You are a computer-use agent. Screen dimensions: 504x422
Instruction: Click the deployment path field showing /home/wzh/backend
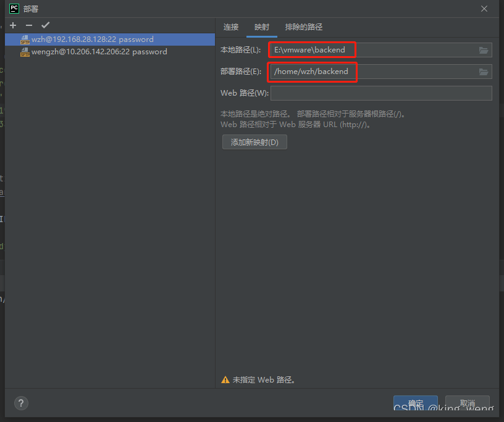coord(312,72)
